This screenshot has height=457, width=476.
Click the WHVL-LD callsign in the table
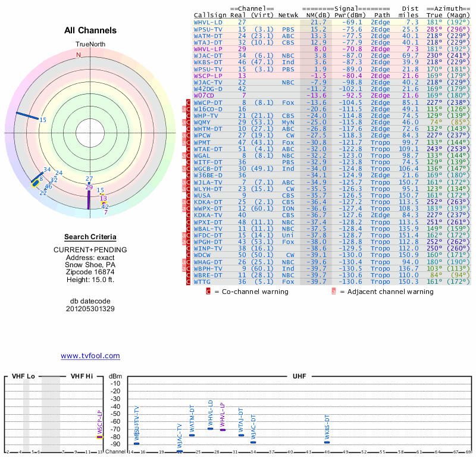(x=208, y=21)
